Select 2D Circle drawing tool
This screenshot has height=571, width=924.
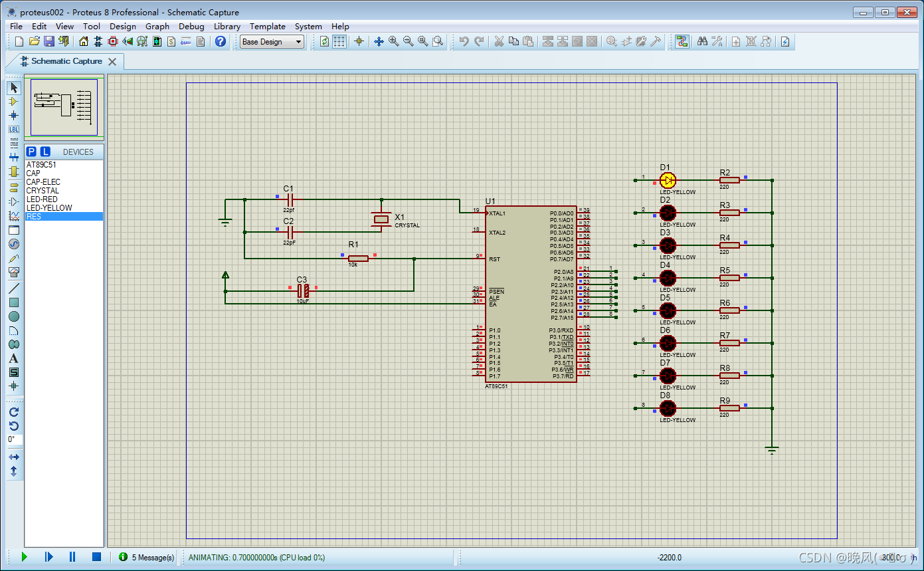coord(14,316)
